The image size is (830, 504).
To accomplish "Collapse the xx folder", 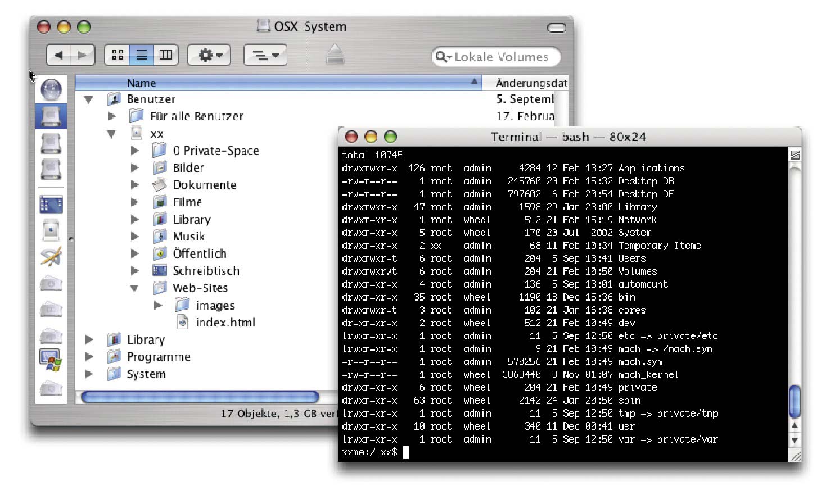I will pos(111,134).
